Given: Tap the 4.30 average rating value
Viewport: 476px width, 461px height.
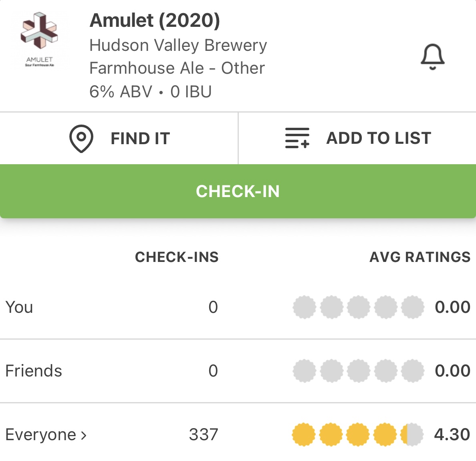Looking at the screenshot, I should 452,435.
